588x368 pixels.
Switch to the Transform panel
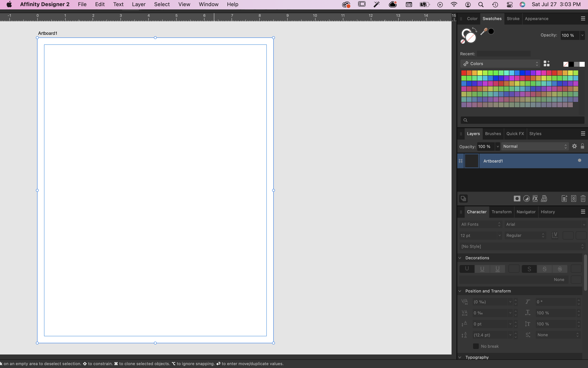coord(501,212)
